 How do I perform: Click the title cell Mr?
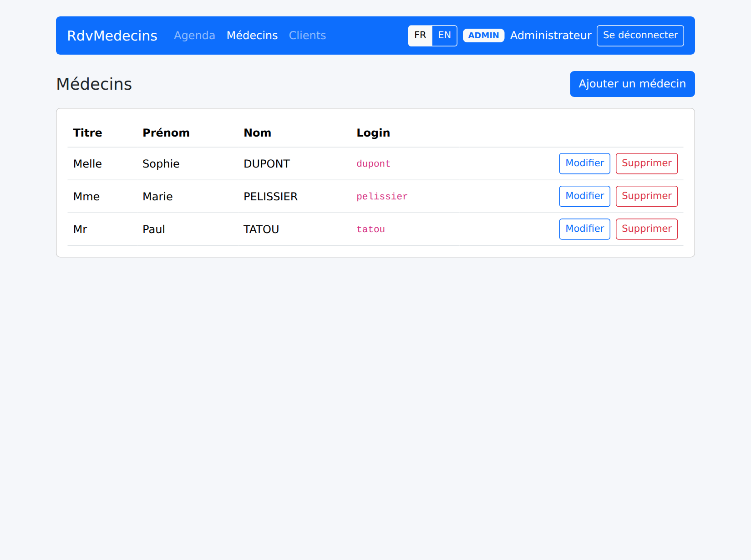pyautogui.click(x=80, y=229)
